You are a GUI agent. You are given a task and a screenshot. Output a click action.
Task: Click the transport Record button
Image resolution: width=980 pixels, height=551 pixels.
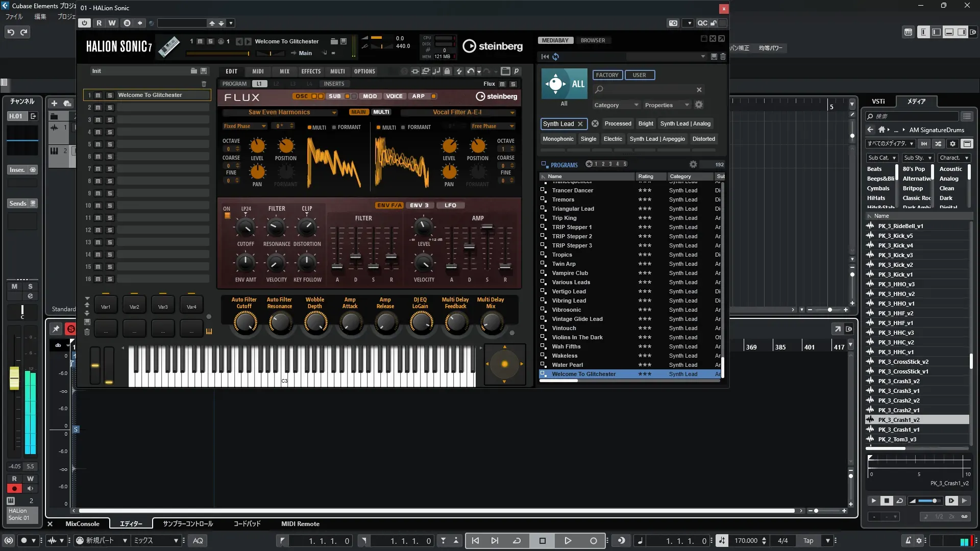click(593, 541)
